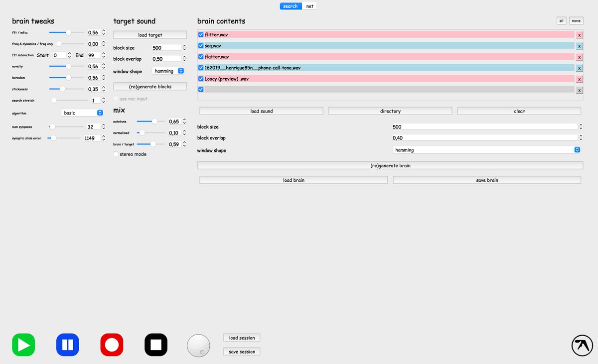Click the load sound button

point(261,111)
